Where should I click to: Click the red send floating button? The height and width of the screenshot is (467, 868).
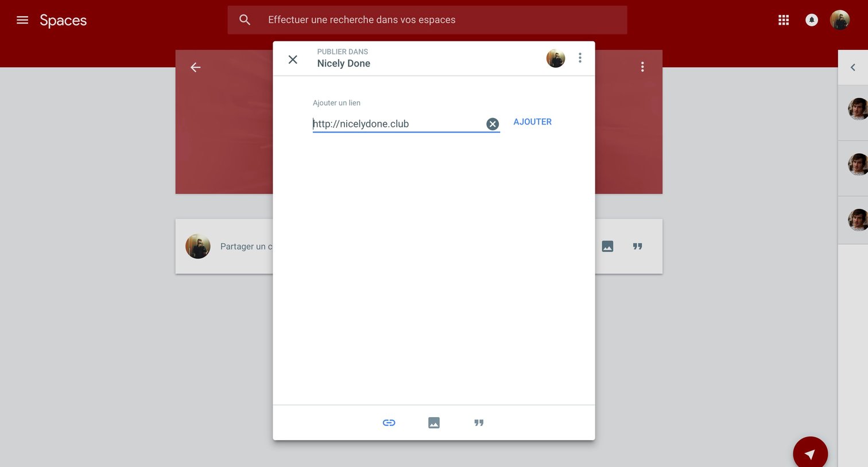pyautogui.click(x=810, y=454)
